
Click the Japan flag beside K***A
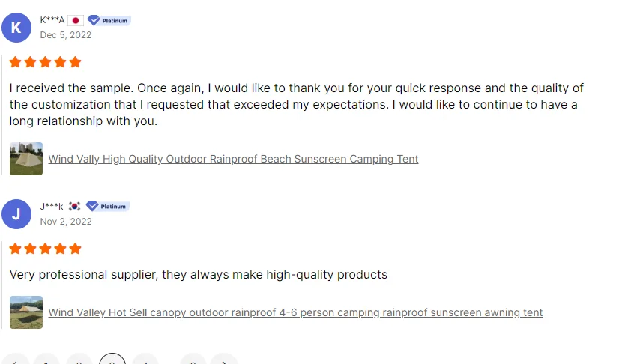coord(76,20)
